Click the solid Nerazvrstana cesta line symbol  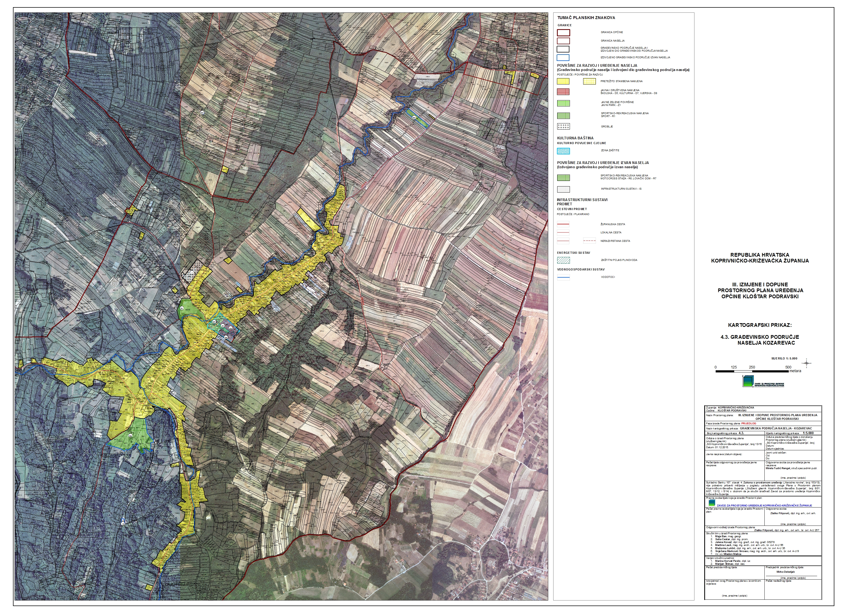563,241
